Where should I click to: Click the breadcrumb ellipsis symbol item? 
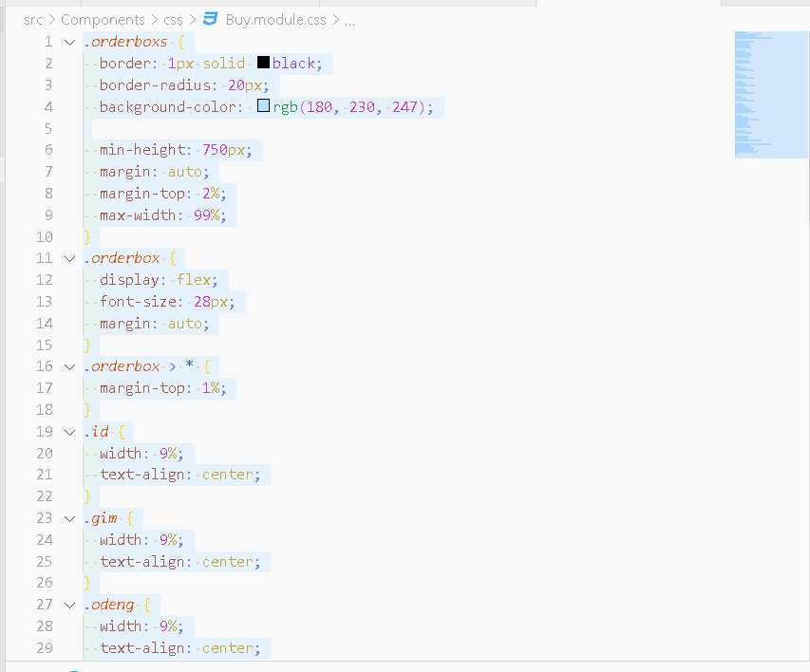(349, 20)
